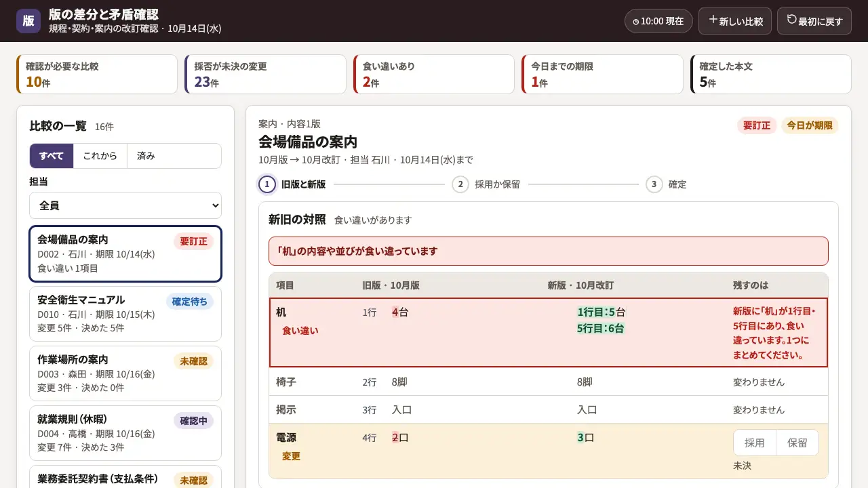The image size is (868, 488).
Task: Open the 業務委託契約書（支払条件） list item
Action: click(x=125, y=476)
